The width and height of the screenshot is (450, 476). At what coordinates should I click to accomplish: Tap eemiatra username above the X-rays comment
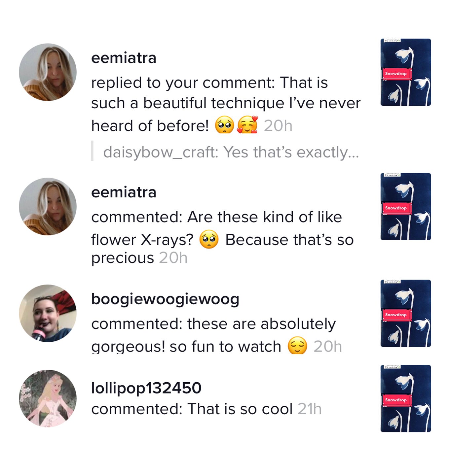pyautogui.click(x=124, y=192)
